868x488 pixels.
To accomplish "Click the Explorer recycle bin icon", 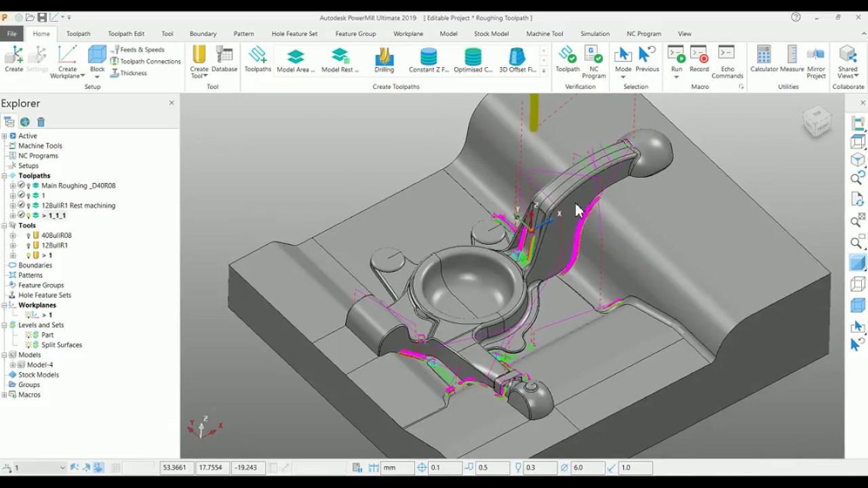I will (41, 122).
